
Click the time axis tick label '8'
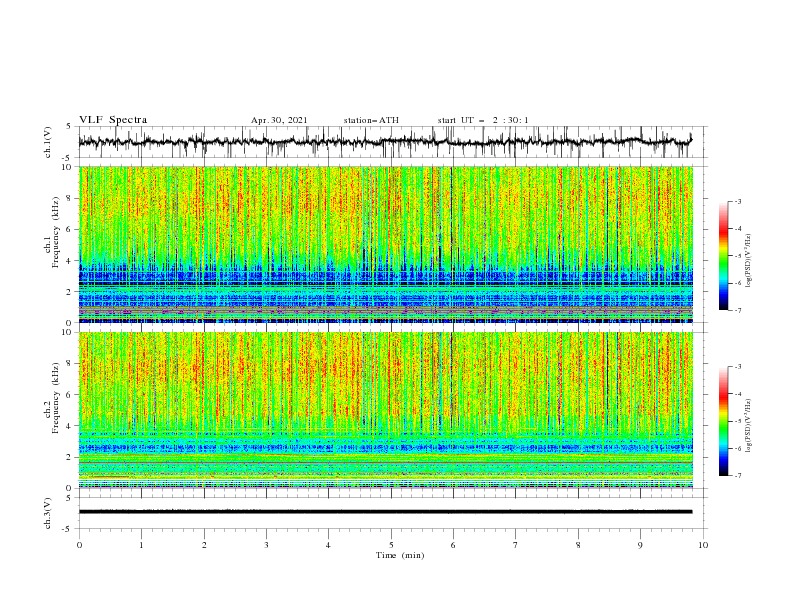click(x=578, y=545)
